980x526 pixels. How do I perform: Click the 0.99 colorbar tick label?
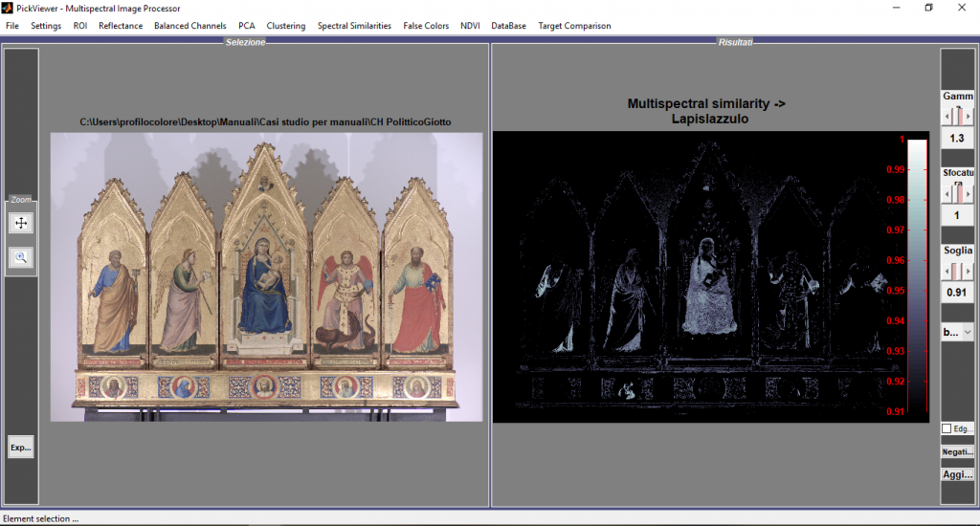[x=895, y=169]
